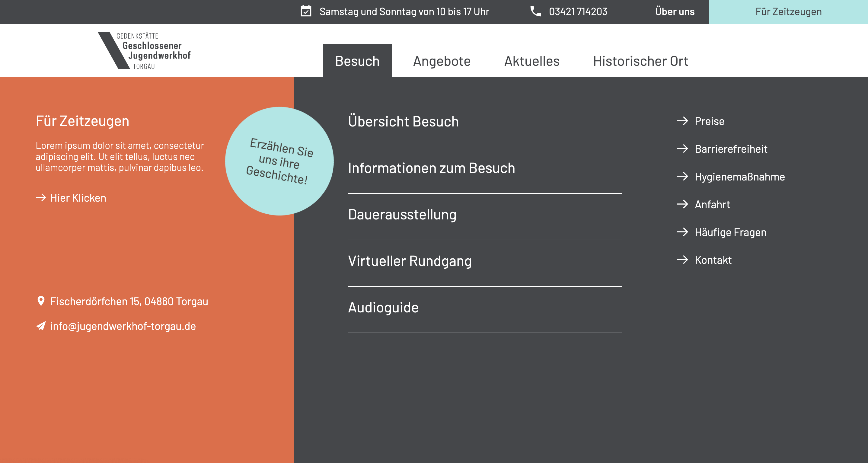Image resolution: width=868 pixels, height=463 pixels.
Task: Click the Für Zeitzeugen top button
Action: tap(789, 12)
